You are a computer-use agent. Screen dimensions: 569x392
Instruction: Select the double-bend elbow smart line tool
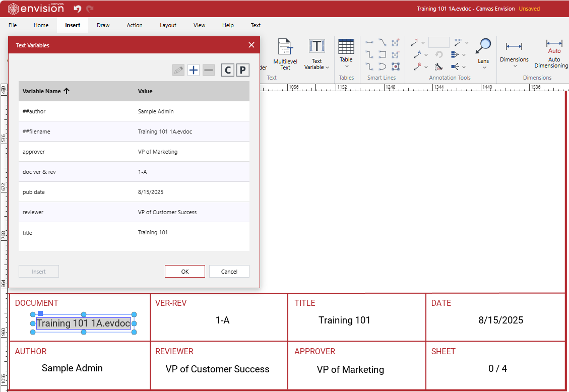(x=369, y=67)
